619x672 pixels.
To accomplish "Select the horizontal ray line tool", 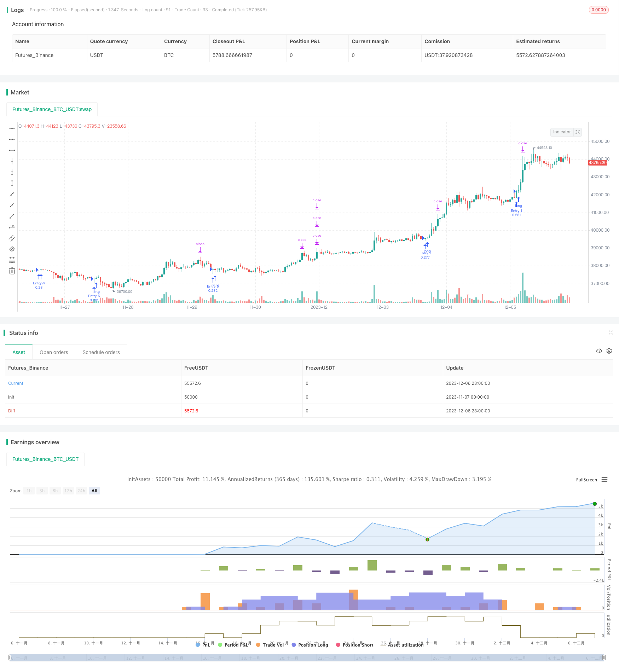I will click(x=12, y=139).
